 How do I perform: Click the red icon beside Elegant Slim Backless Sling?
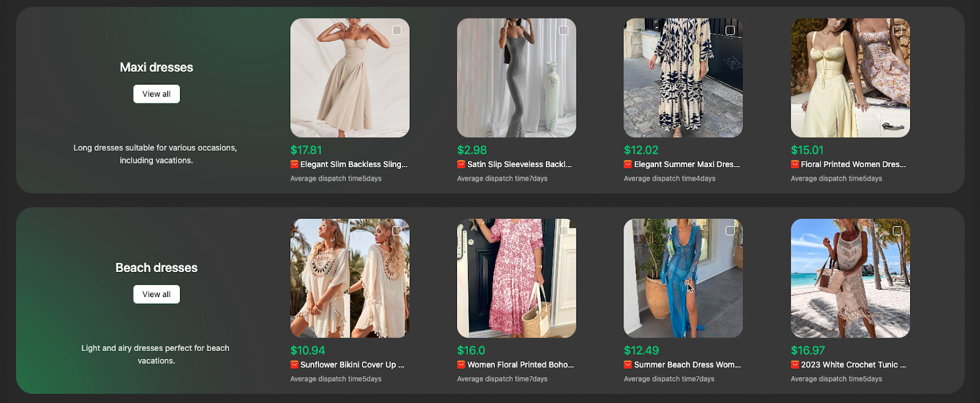click(x=294, y=164)
